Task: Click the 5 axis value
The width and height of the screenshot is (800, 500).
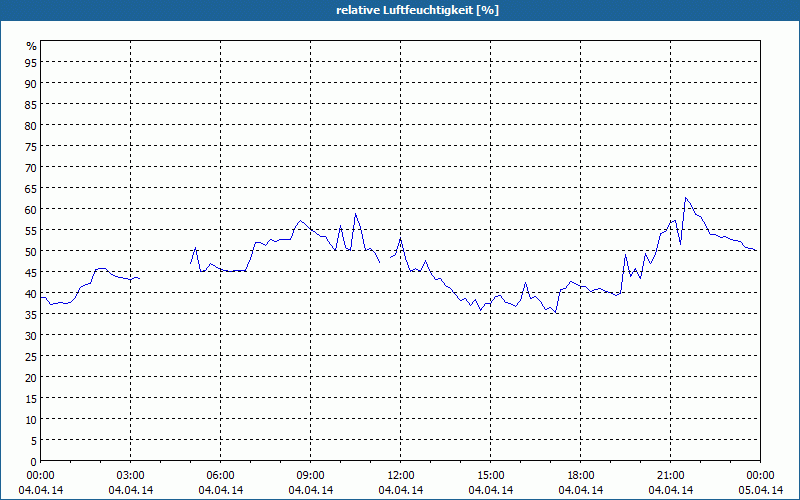Action: pos(34,441)
